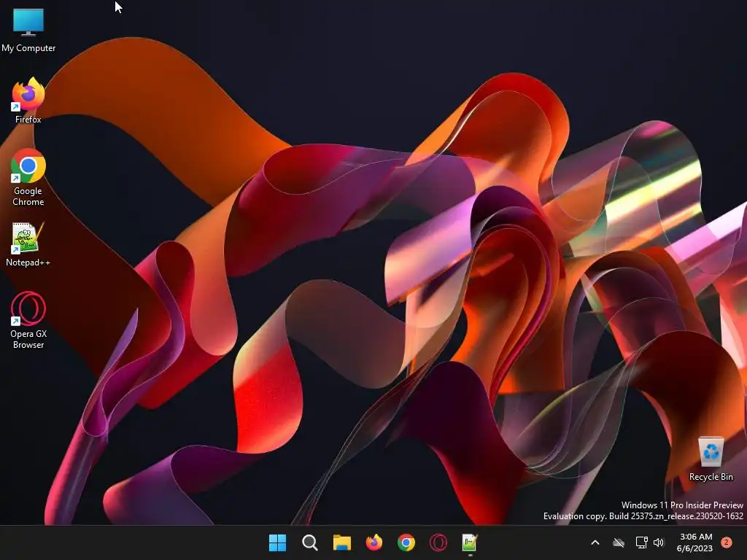Viewport: 747px width, 560px height.
Task: Open the Windows Start menu
Action: [x=277, y=542]
